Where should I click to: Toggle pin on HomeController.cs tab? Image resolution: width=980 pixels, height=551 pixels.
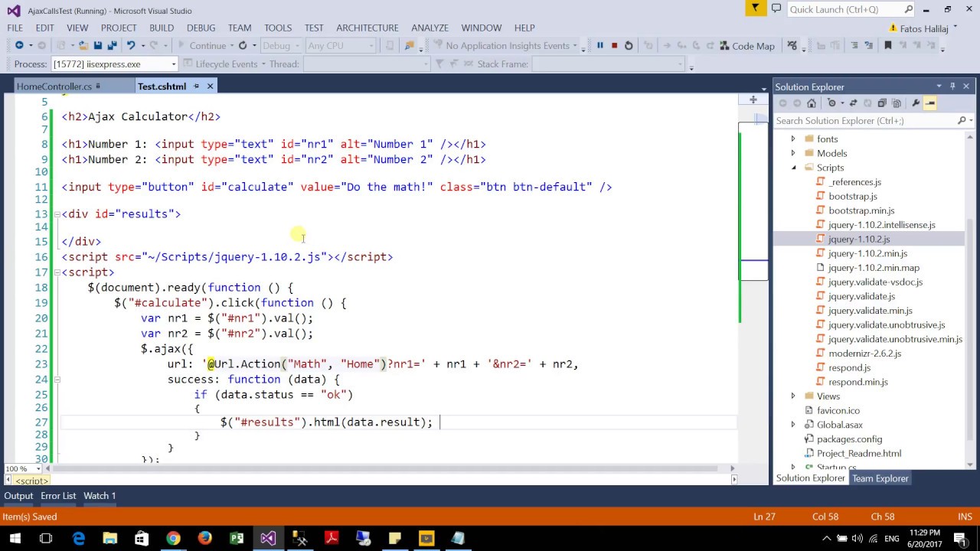(98, 86)
